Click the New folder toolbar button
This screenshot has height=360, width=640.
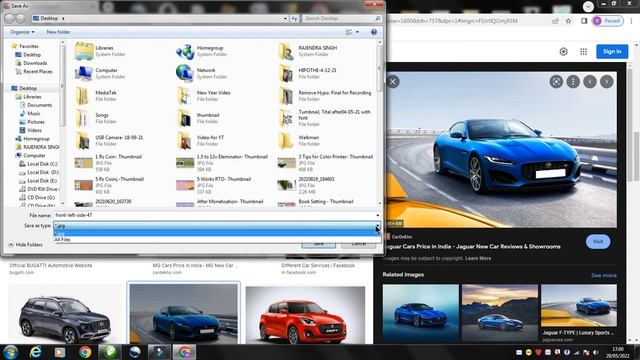point(58,32)
